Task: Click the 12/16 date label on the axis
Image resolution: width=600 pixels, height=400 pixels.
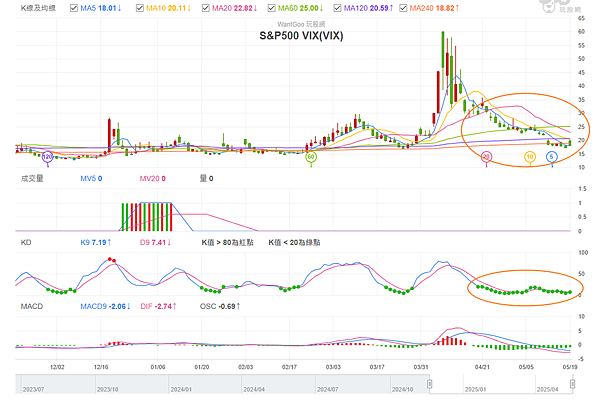Action: (101, 367)
